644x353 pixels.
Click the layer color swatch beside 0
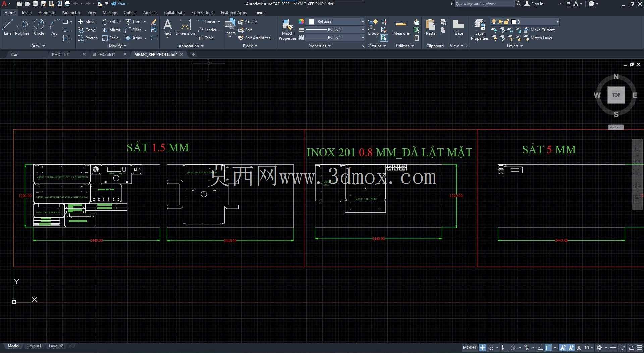click(514, 22)
